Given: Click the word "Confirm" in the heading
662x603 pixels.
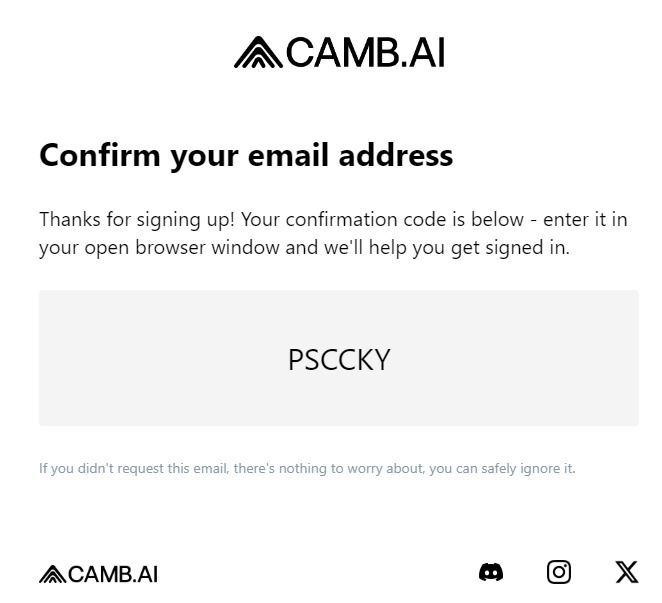Looking at the screenshot, I should click(x=100, y=156).
